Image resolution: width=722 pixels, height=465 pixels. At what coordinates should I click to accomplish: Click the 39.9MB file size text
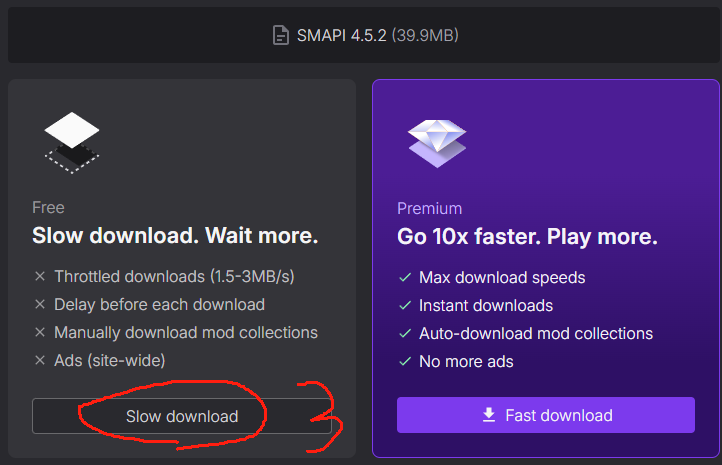(424, 36)
